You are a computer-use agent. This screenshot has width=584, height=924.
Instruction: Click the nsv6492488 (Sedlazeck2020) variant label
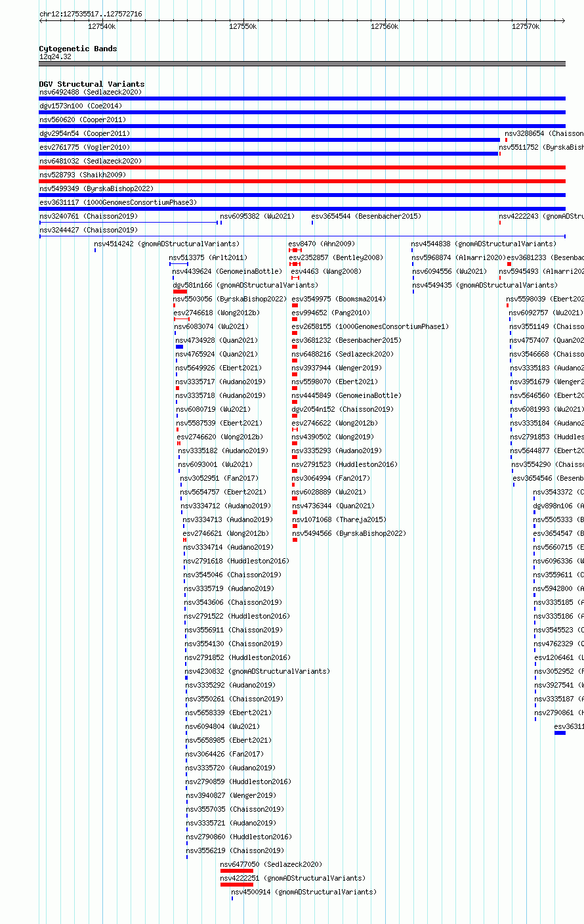(x=90, y=93)
